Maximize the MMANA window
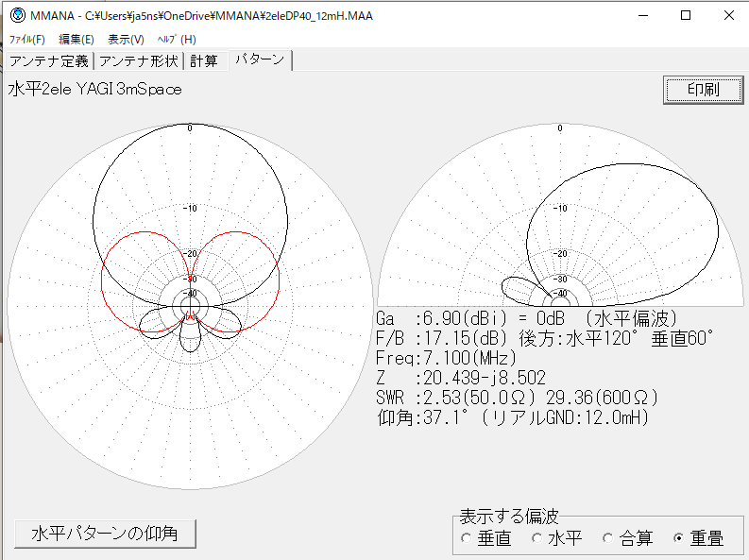The width and height of the screenshot is (749, 560). click(686, 15)
